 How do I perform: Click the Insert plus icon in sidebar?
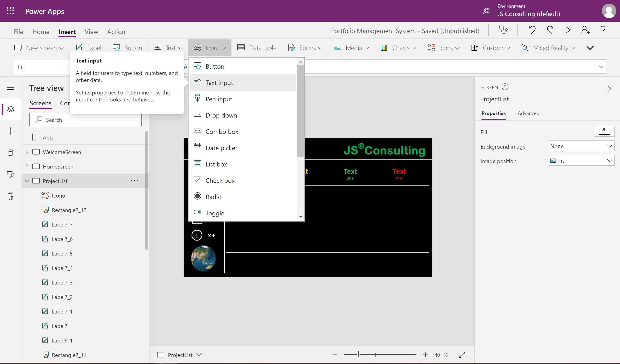11,131
